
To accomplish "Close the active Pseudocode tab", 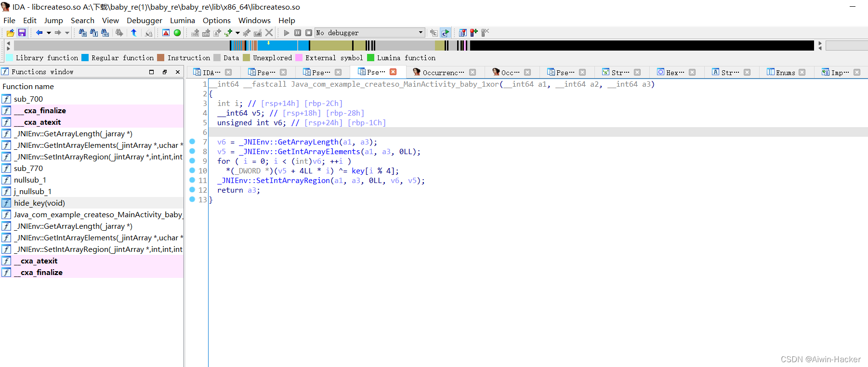I will [393, 72].
